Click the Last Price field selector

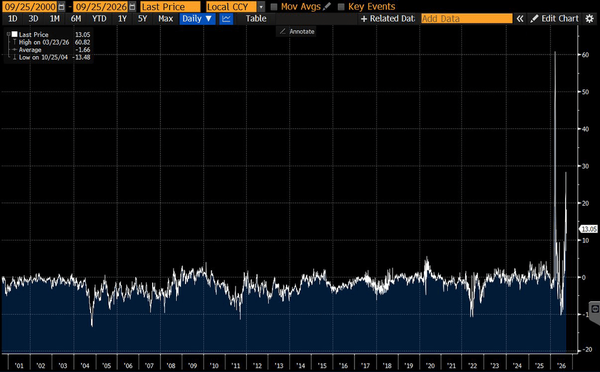click(170, 7)
